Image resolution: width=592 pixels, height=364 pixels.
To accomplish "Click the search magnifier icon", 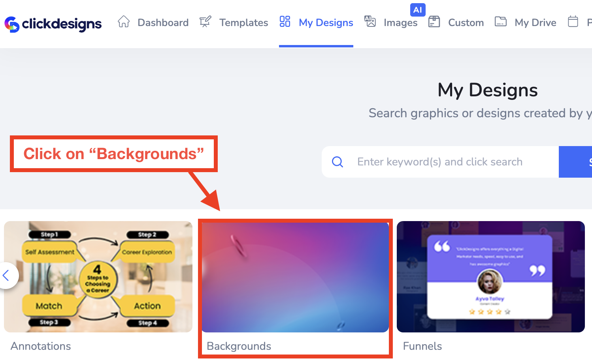I will point(337,162).
